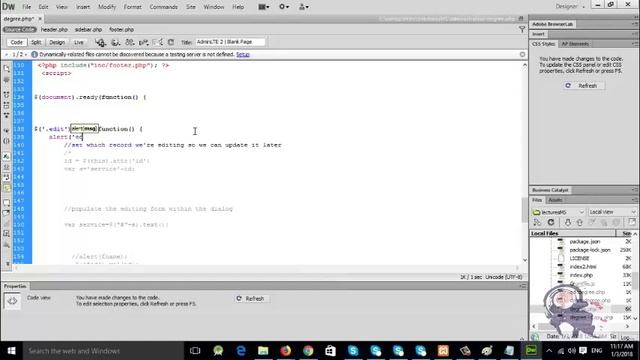Open the File menu
This screenshot has width=640, height=360.
pyautogui.click(x=27, y=7)
